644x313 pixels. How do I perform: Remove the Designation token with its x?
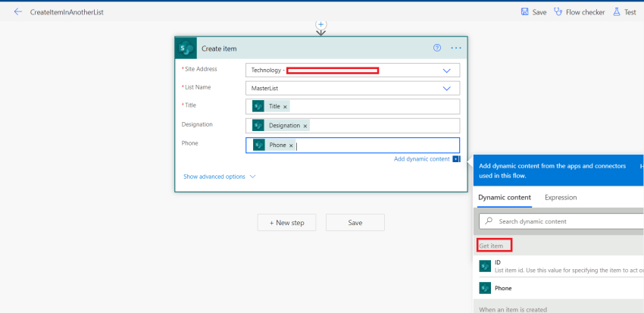pos(305,126)
